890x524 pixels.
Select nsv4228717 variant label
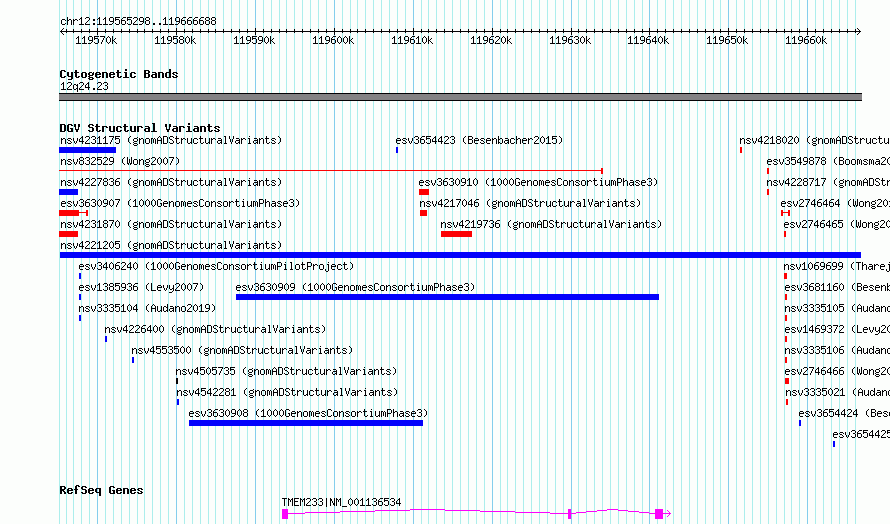pos(828,182)
